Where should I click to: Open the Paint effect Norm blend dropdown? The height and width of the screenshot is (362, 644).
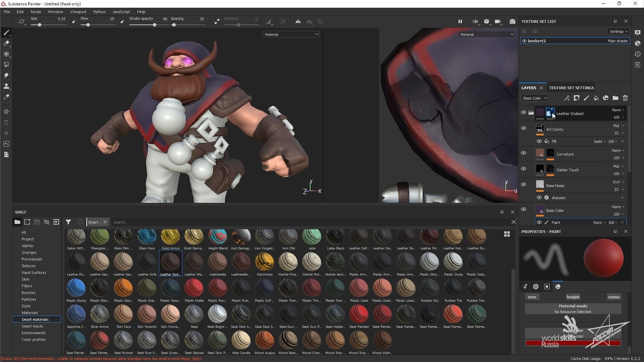tap(600, 223)
